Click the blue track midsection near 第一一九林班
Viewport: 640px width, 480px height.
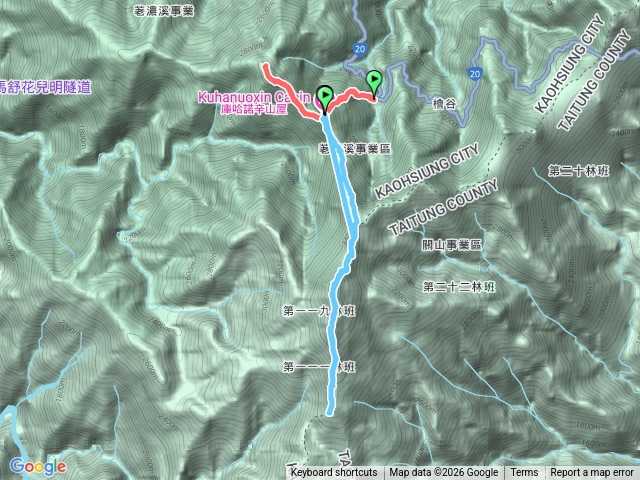333,311
